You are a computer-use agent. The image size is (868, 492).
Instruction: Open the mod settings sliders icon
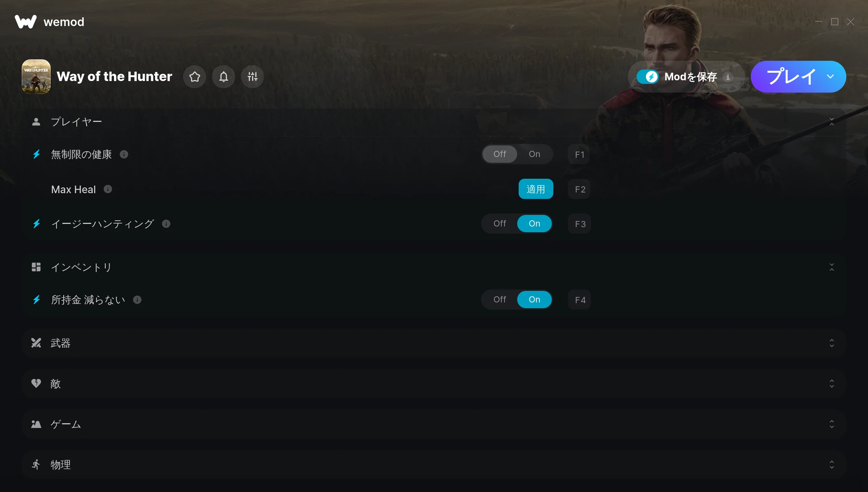pos(252,77)
